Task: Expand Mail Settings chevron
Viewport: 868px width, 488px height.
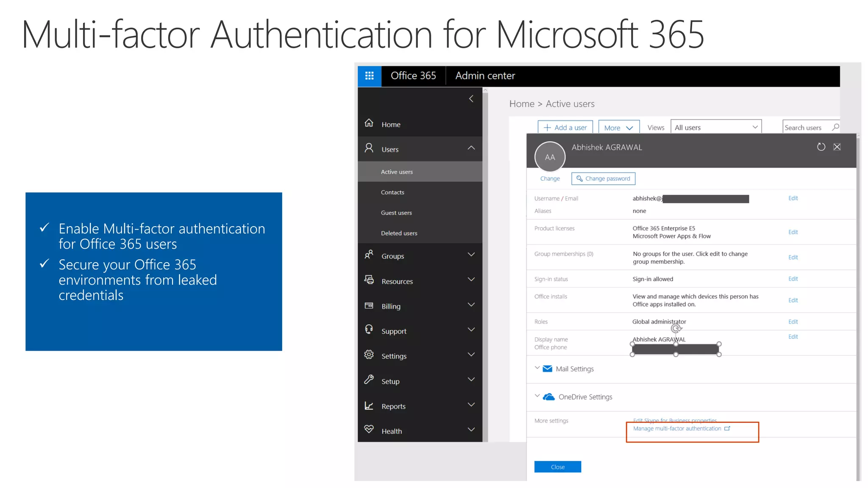Action: [537, 368]
